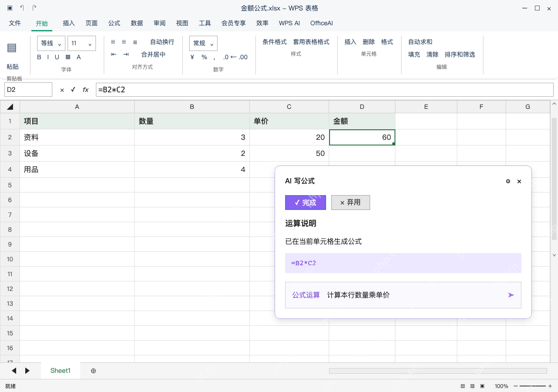
Task: Apply bold formatting with B
Action: 39,57
